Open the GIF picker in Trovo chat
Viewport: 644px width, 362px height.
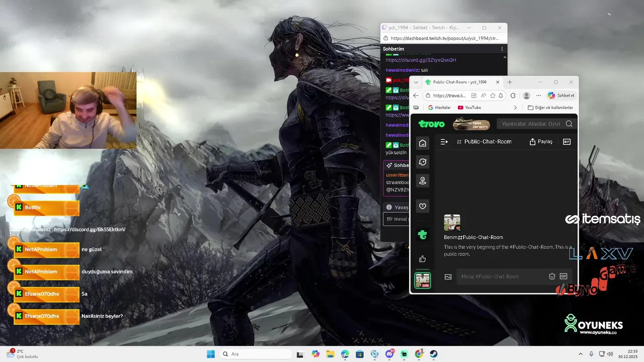(x=563, y=277)
